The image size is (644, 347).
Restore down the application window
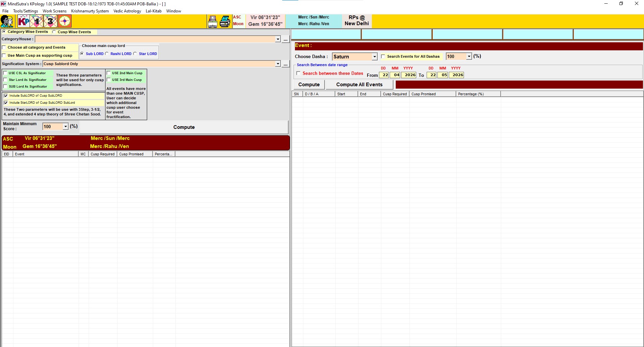coord(621,4)
